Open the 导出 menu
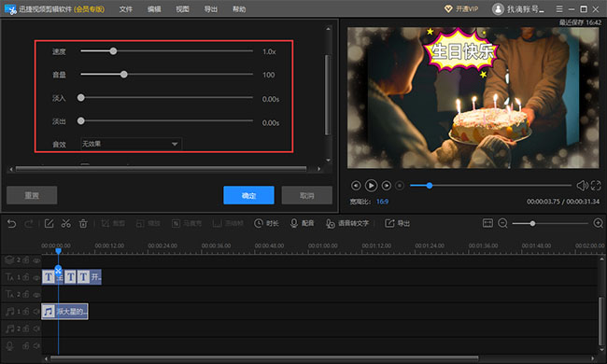The width and height of the screenshot is (607, 364). pyautogui.click(x=211, y=9)
